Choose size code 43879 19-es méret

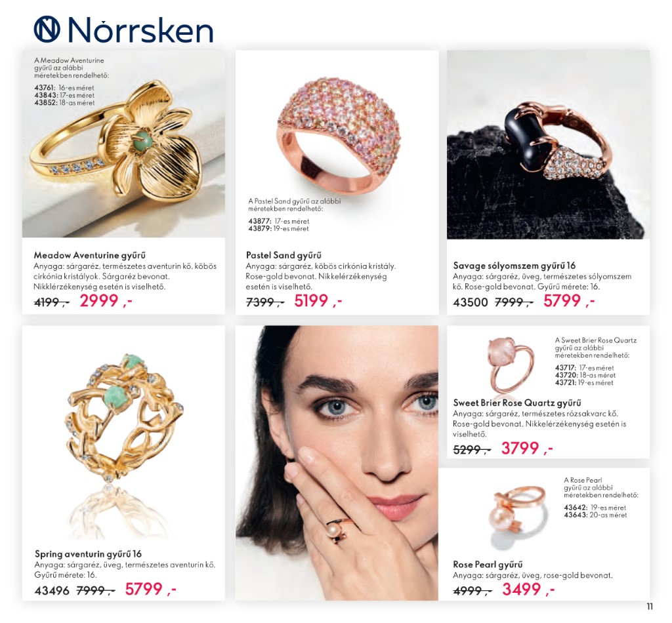click(x=278, y=229)
